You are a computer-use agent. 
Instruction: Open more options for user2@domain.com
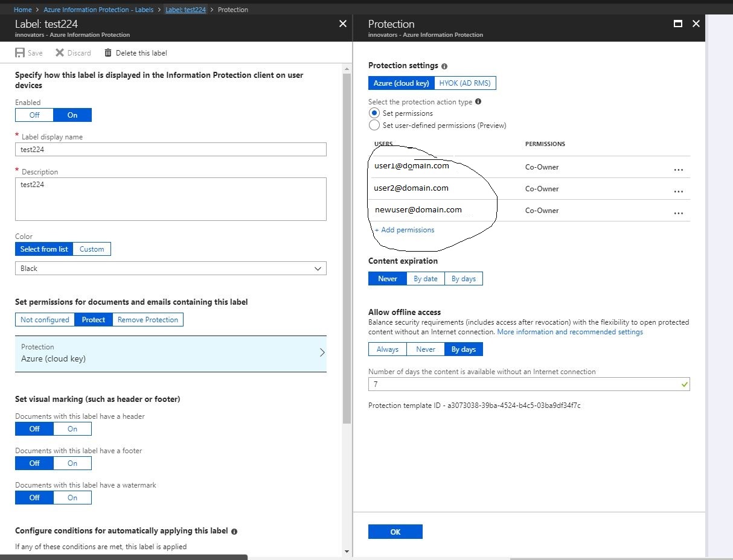click(x=679, y=192)
